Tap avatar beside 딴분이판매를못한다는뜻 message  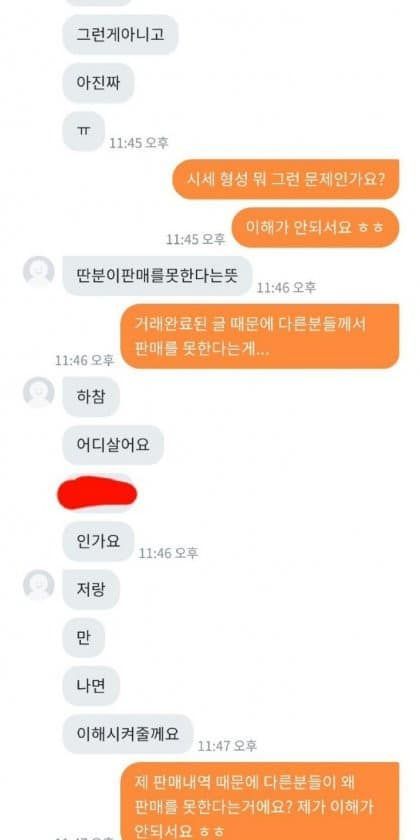39,272
